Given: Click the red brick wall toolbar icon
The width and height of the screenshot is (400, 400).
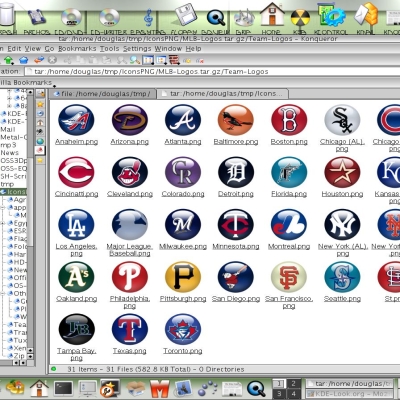Looking at the screenshot, I should tap(174, 60).
